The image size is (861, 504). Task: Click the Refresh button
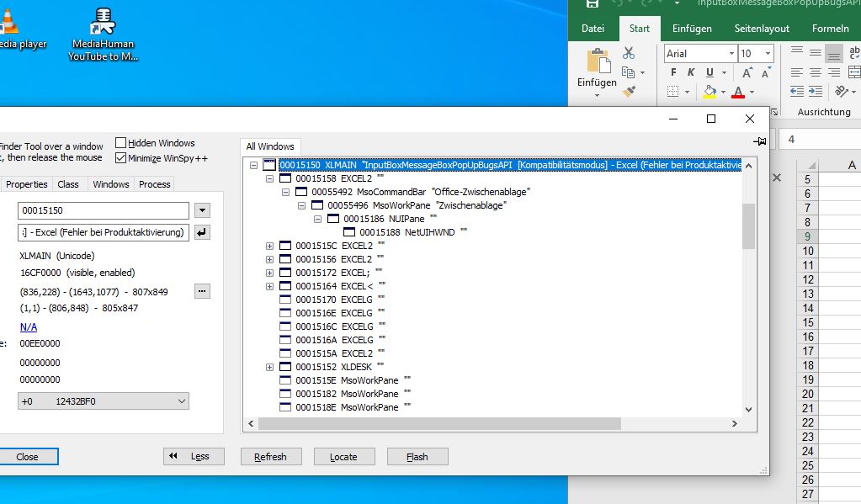pos(271,457)
